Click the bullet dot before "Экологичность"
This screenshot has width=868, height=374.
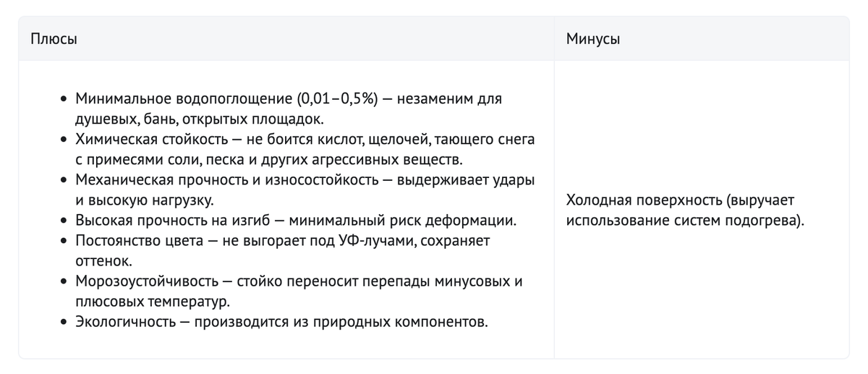65,322
